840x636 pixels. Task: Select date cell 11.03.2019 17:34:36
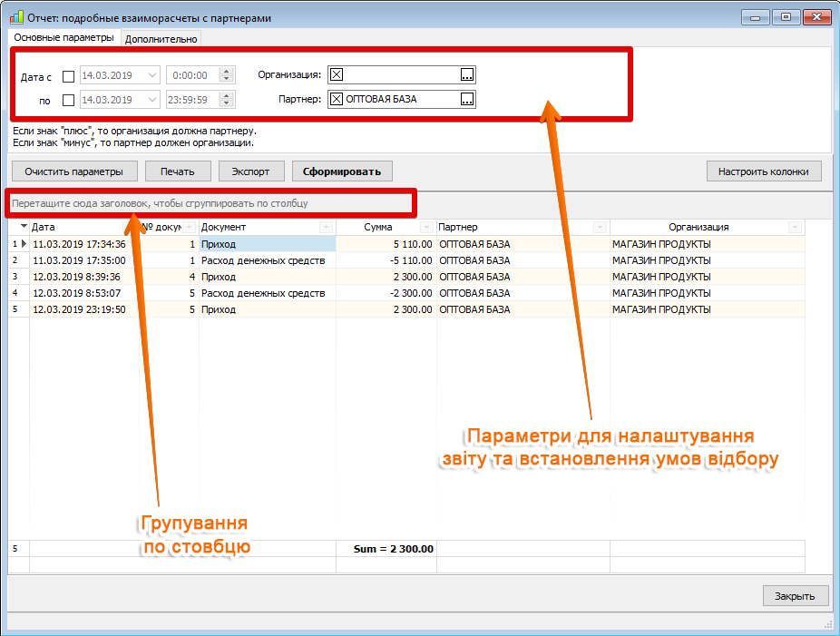click(x=84, y=244)
